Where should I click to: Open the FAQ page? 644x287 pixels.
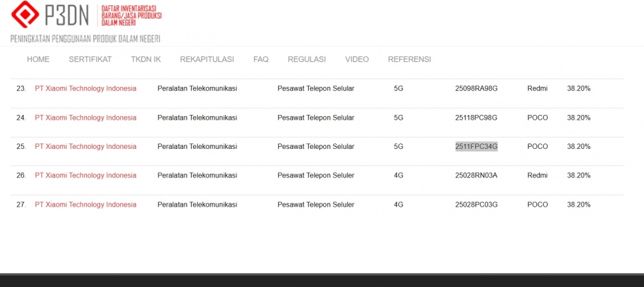pos(261,59)
